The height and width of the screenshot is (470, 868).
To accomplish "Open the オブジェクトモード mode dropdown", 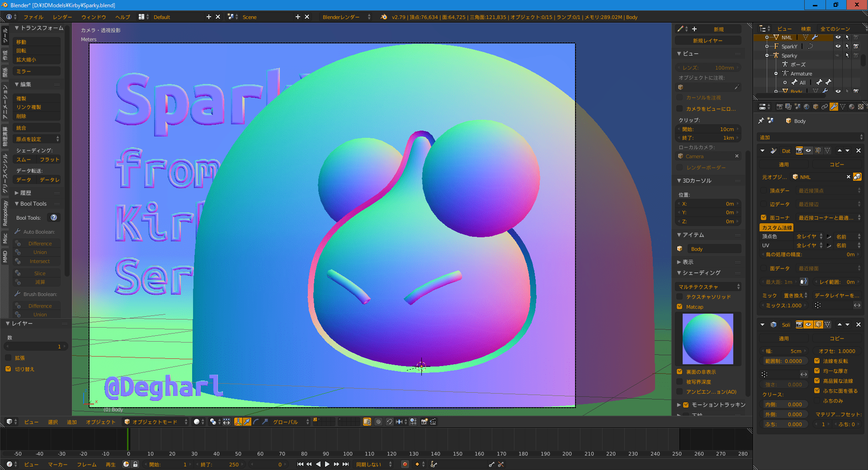I will [x=156, y=422].
